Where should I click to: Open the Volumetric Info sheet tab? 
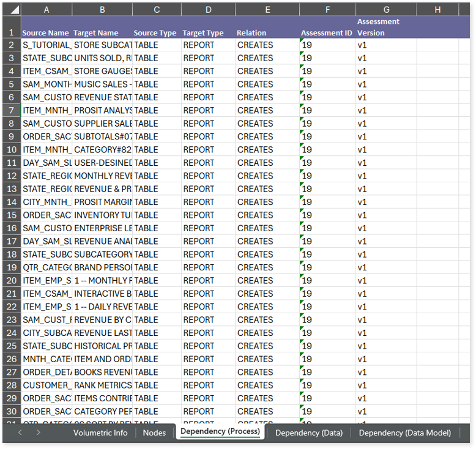coord(100,432)
